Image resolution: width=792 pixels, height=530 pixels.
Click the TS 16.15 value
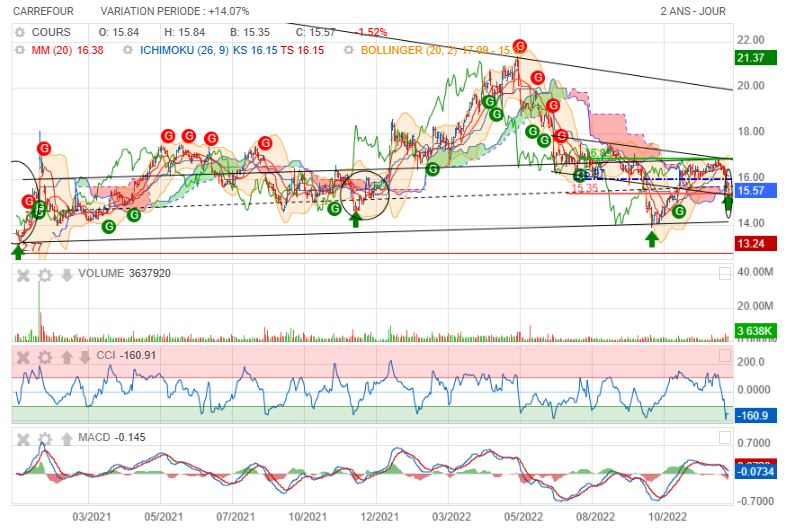pos(302,50)
